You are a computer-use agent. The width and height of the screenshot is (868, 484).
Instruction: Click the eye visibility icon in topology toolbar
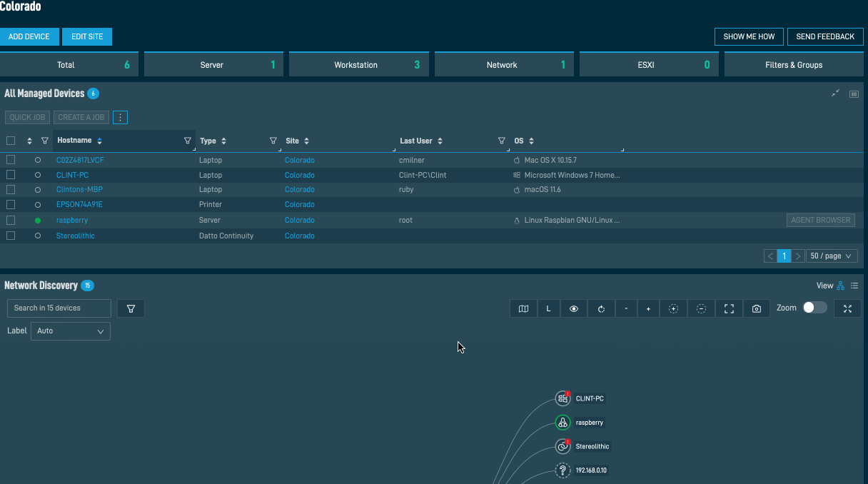574,308
